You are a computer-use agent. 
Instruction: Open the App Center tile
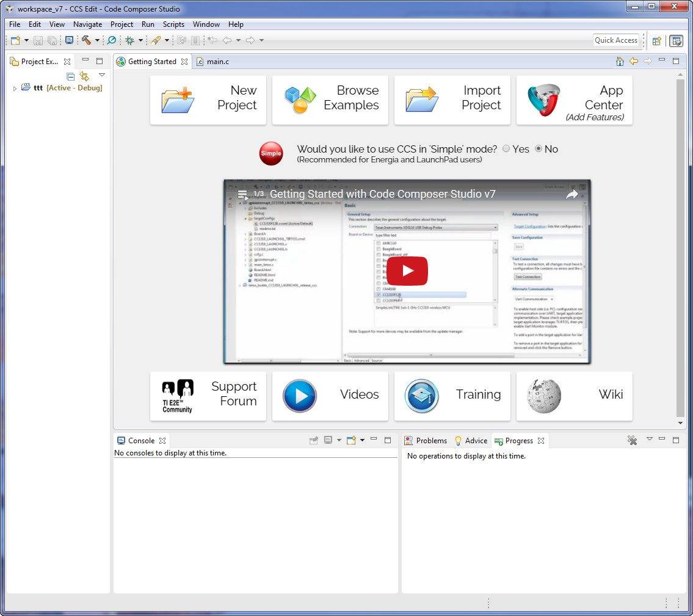click(574, 100)
